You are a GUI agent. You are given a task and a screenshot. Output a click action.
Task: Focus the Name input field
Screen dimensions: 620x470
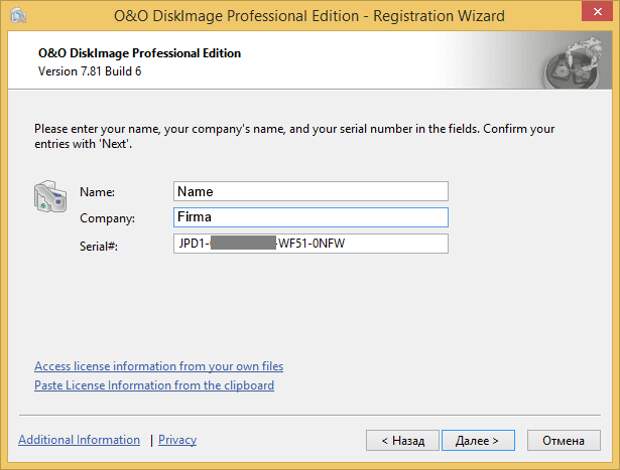coord(311,191)
